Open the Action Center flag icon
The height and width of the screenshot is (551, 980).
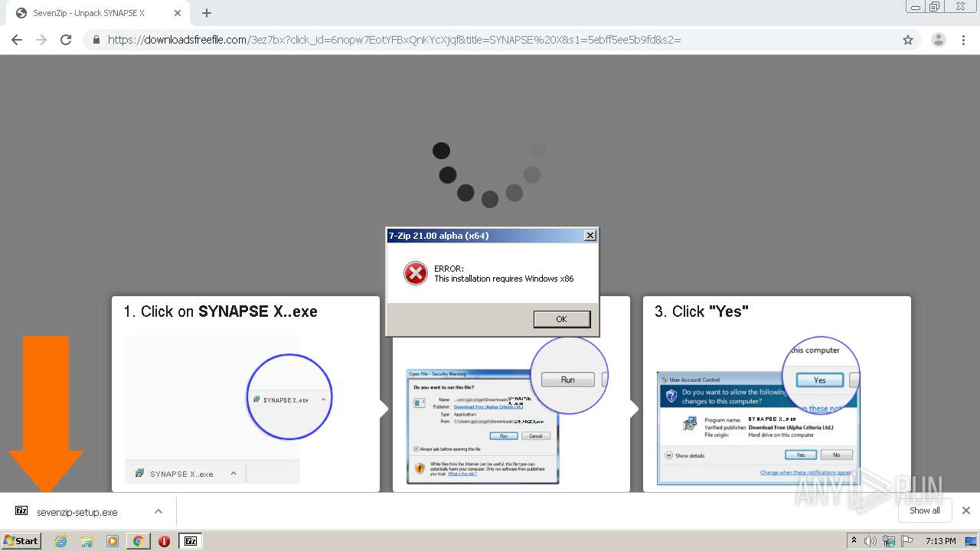pyautogui.click(x=906, y=541)
